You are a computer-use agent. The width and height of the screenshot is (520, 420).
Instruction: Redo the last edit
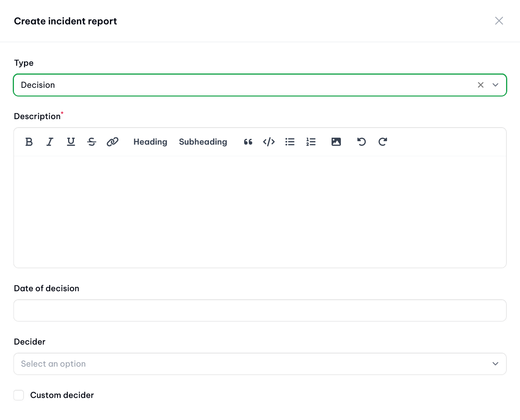(383, 142)
